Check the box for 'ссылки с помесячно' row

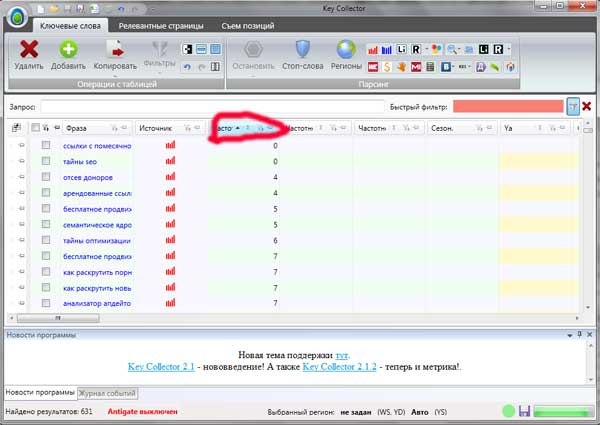[x=46, y=145]
